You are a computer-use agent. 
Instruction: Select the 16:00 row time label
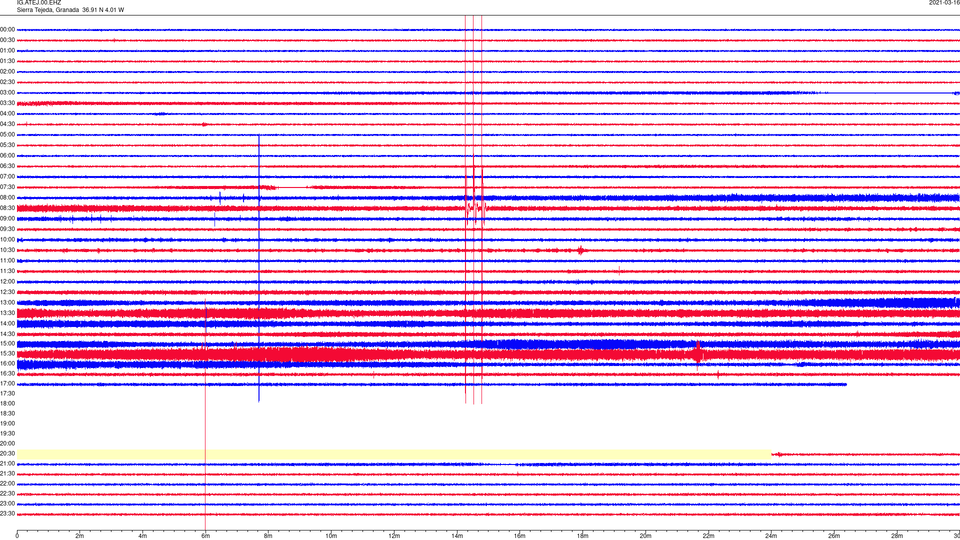7,363
